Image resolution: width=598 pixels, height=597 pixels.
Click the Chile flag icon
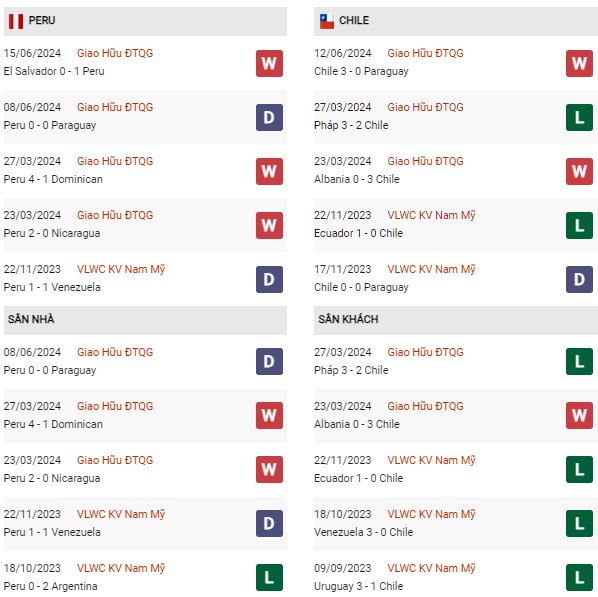coord(326,21)
